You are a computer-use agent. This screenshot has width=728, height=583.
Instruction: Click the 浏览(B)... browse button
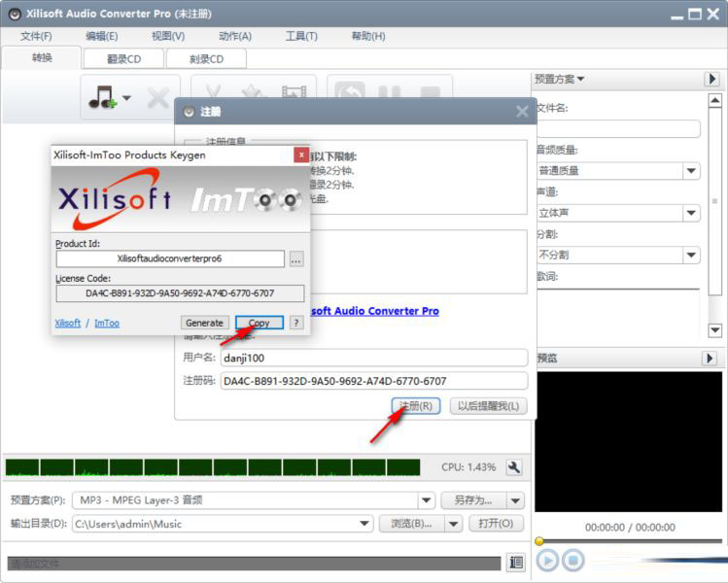pos(411,524)
